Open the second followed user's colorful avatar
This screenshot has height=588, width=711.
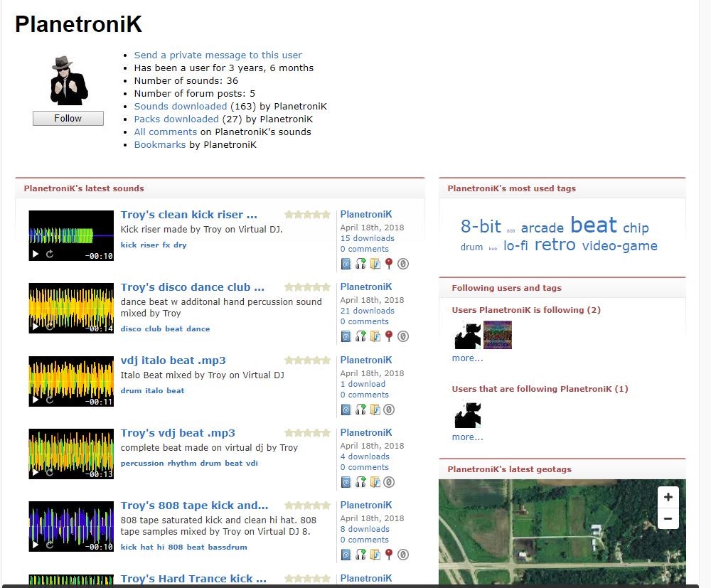(x=498, y=335)
